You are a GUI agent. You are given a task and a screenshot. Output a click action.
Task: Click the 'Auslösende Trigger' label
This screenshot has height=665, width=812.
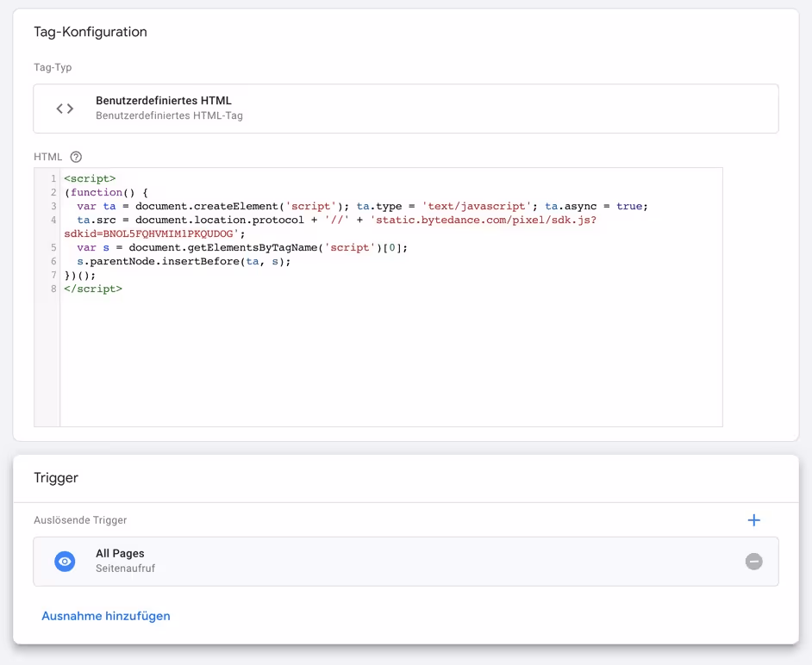80,520
